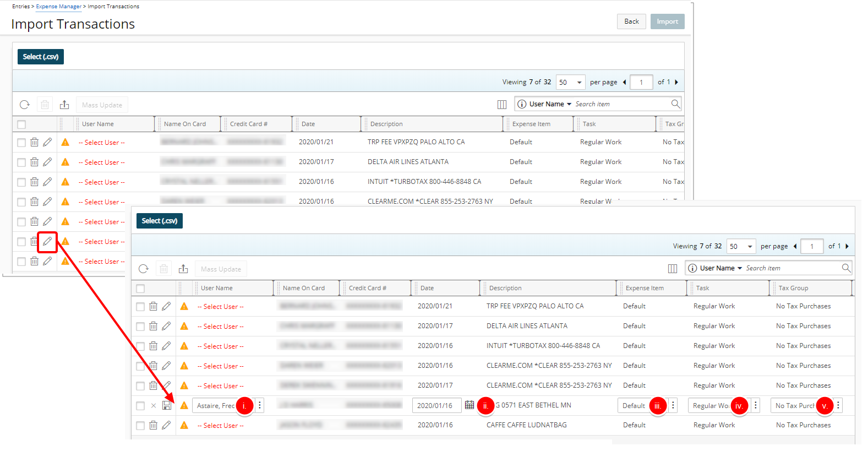Check the INTUIT TURBOTAX row checkbox in the background panel
The image size is (868, 451).
click(x=21, y=182)
